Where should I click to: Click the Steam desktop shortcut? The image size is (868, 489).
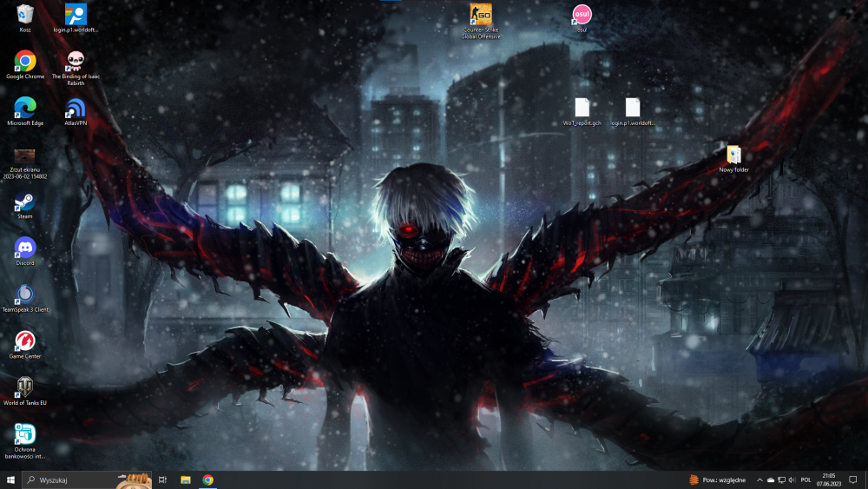click(25, 206)
